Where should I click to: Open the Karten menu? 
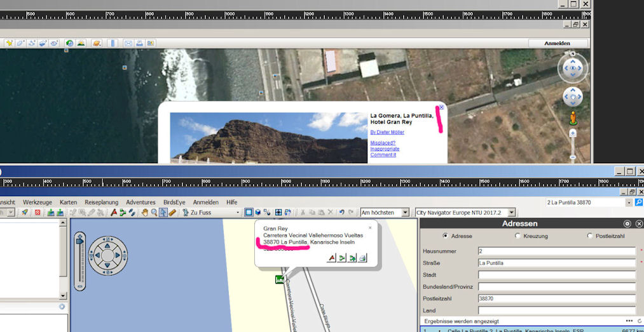point(68,202)
